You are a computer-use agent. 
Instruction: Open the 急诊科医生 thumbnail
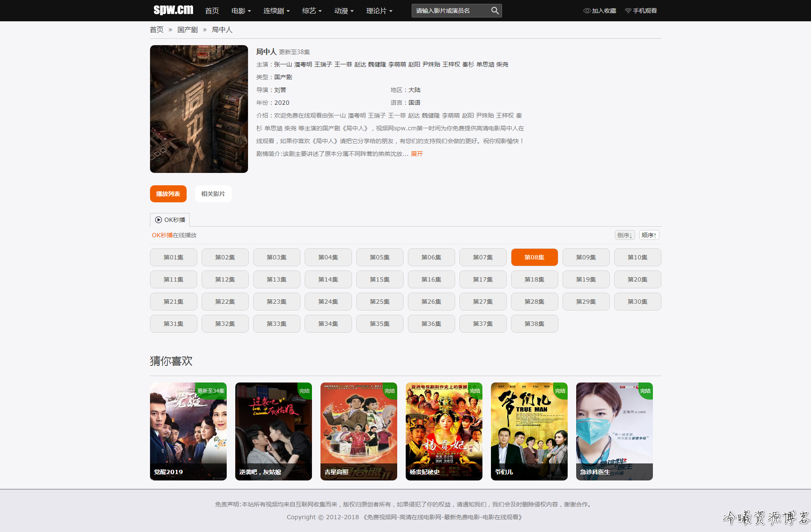click(x=615, y=431)
